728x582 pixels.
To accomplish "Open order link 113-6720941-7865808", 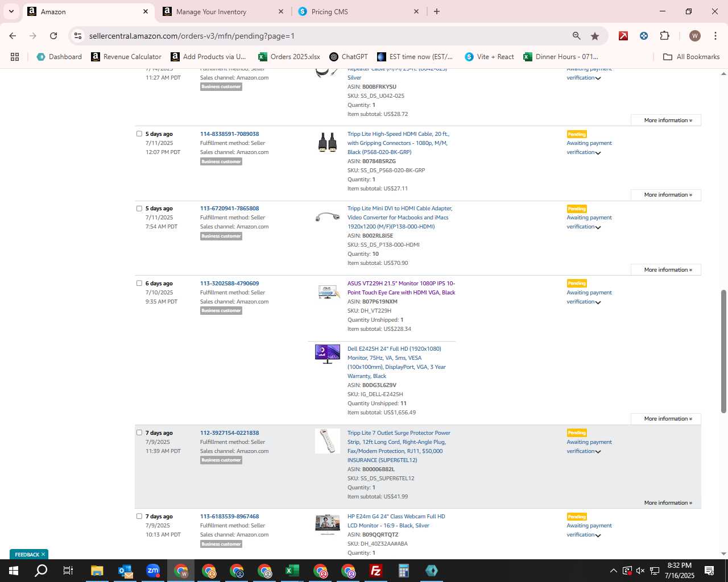I will pyautogui.click(x=229, y=209).
